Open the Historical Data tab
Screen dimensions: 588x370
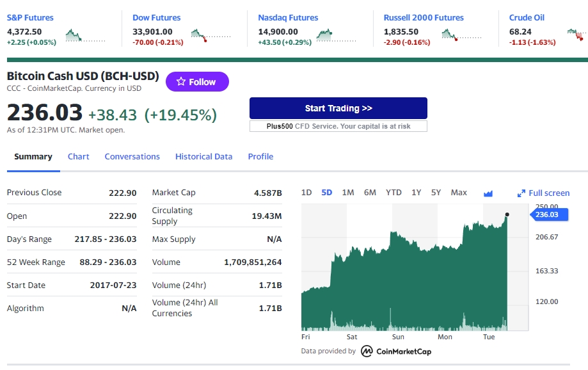203,156
